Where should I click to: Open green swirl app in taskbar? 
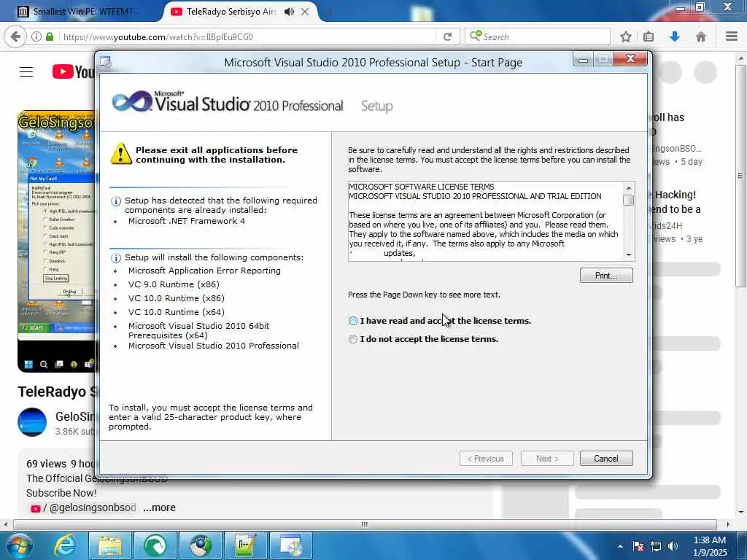click(155, 545)
